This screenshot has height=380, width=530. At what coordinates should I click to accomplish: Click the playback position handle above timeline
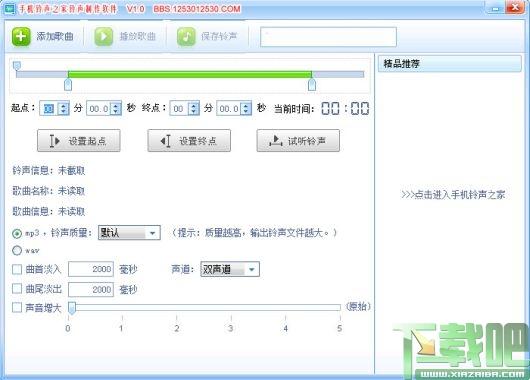17,66
